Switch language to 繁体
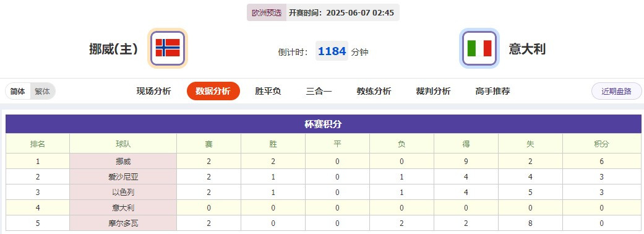The image size is (644, 234). point(42,91)
